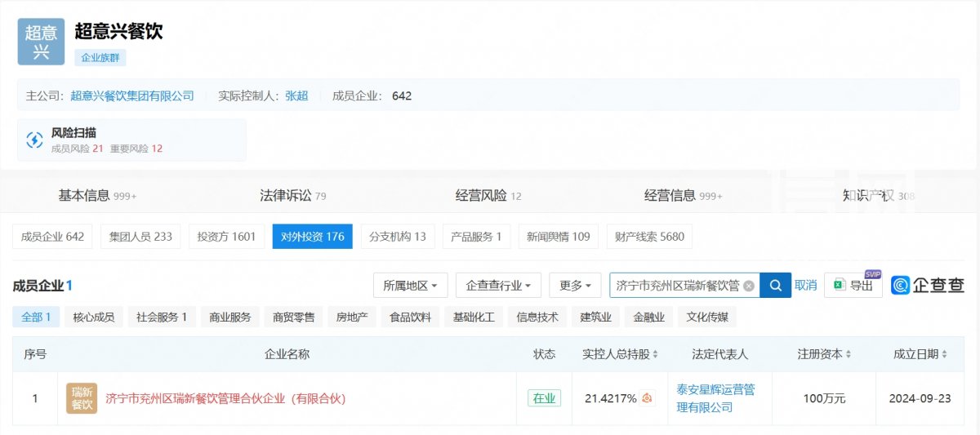Open 济宁市兖州区瑞新餐饮管理合伙企业 link

point(226,398)
